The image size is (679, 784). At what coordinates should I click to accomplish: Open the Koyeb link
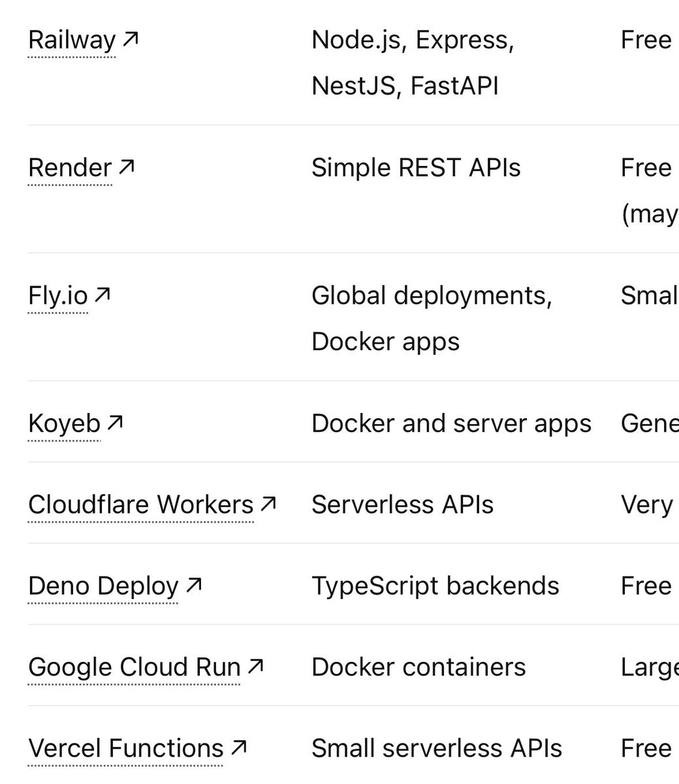click(64, 423)
